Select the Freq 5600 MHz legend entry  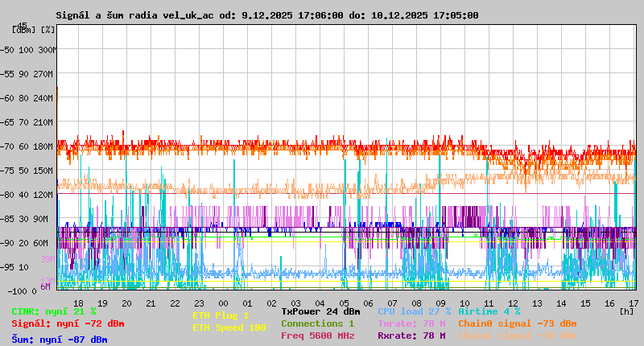pos(317,336)
